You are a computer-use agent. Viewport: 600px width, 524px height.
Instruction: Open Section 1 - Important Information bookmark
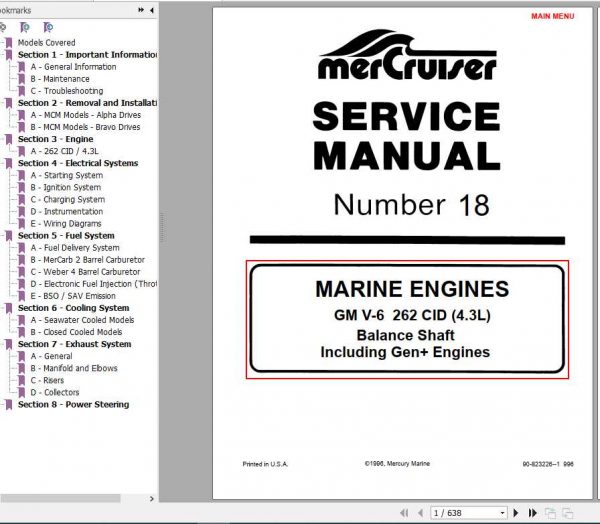pos(87,55)
